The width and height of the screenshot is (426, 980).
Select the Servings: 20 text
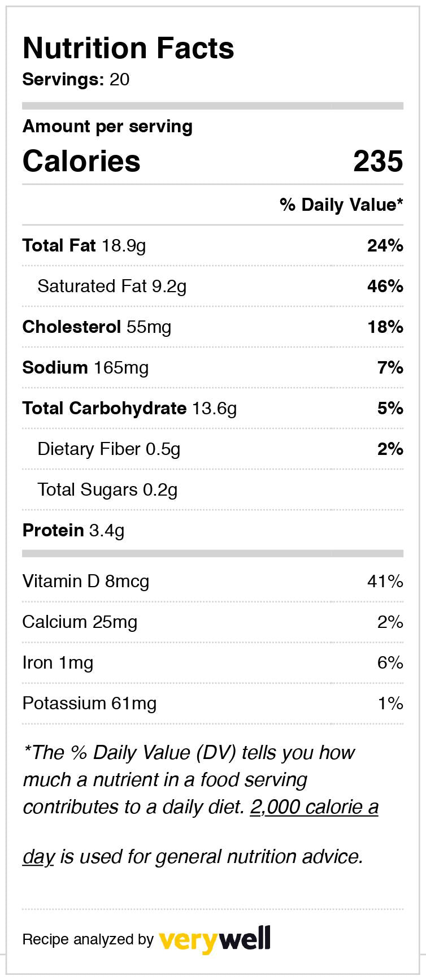point(76,79)
